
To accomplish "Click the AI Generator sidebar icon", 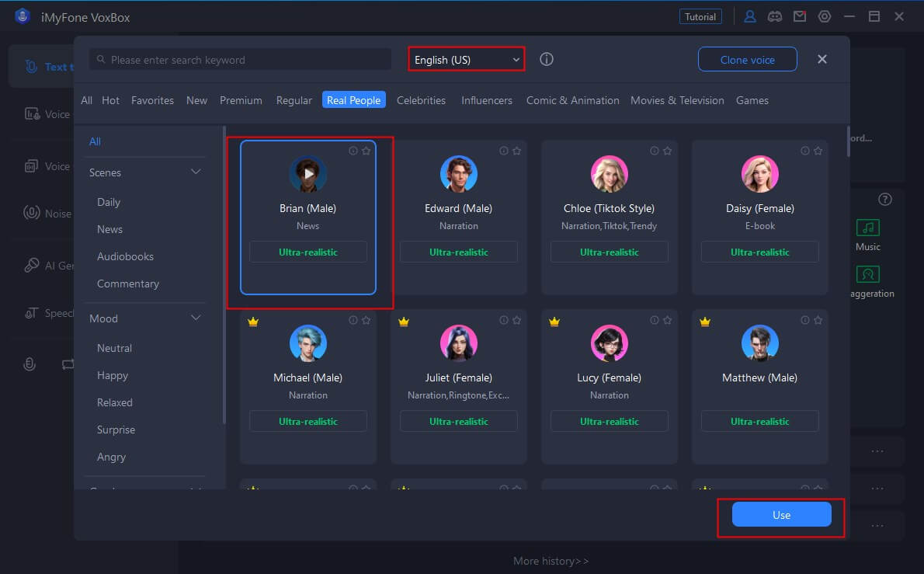I will click(31, 265).
